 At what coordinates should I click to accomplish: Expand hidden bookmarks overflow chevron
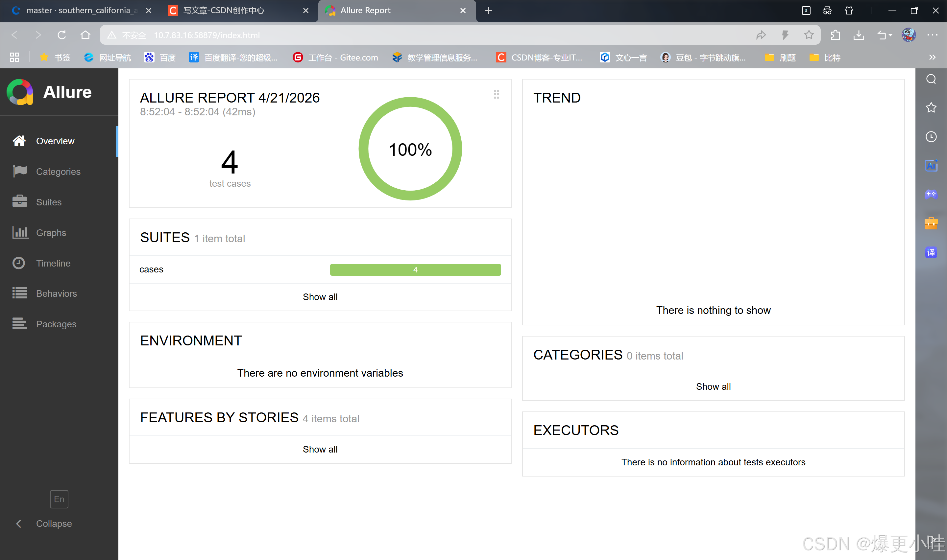932,58
